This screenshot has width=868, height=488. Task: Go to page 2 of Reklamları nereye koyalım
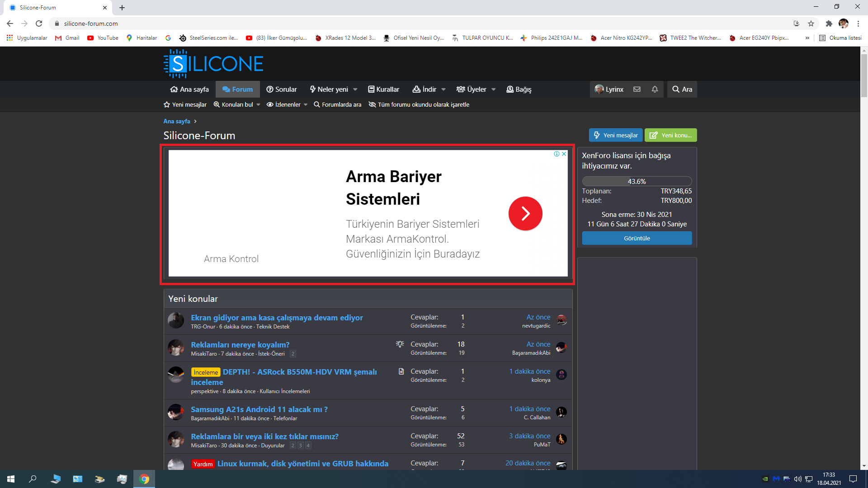[x=293, y=354]
